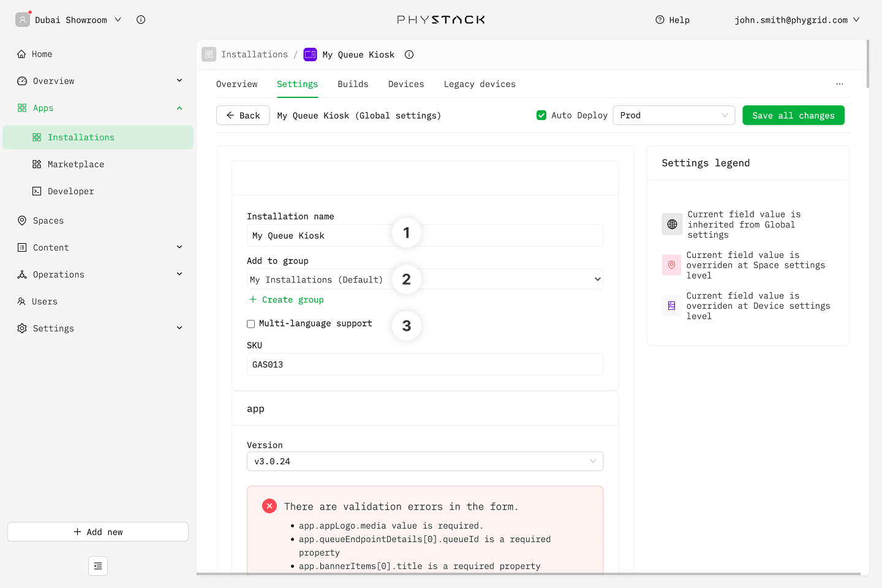Open the Version v3.0.24 dropdown
882x588 pixels.
click(x=424, y=461)
